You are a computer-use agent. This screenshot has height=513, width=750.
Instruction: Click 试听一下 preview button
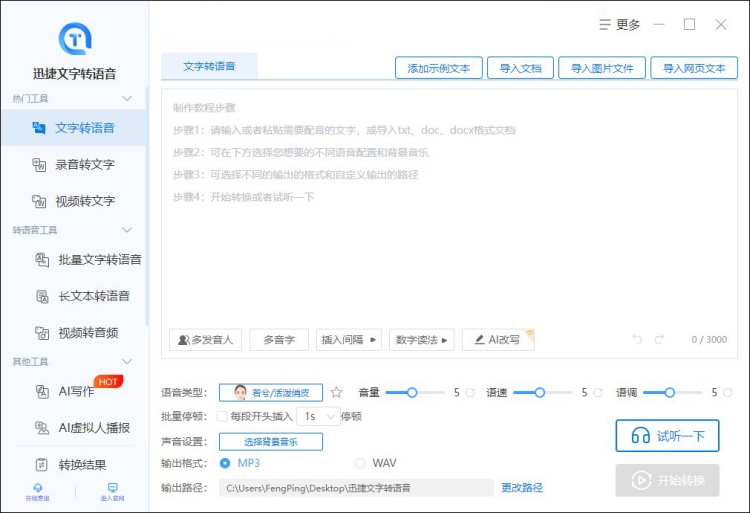pyautogui.click(x=667, y=436)
